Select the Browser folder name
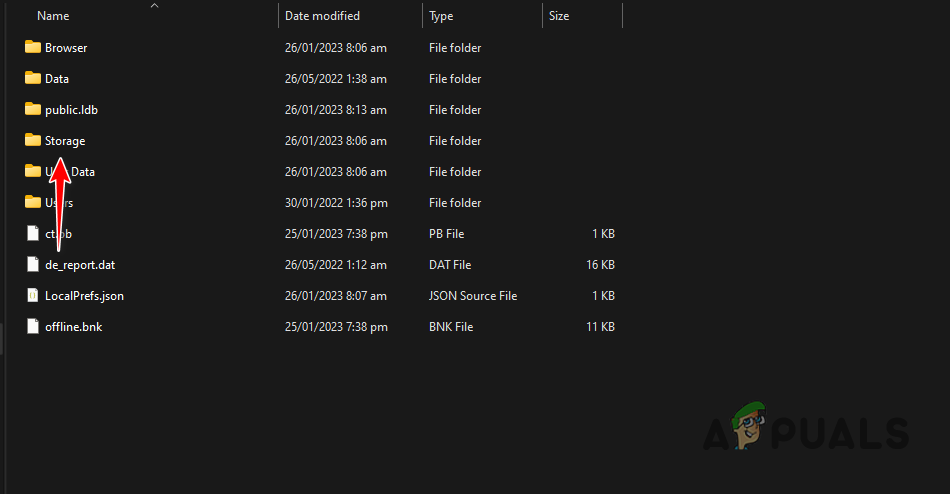This screenshot has width=950, height=494. click(66, 48)
